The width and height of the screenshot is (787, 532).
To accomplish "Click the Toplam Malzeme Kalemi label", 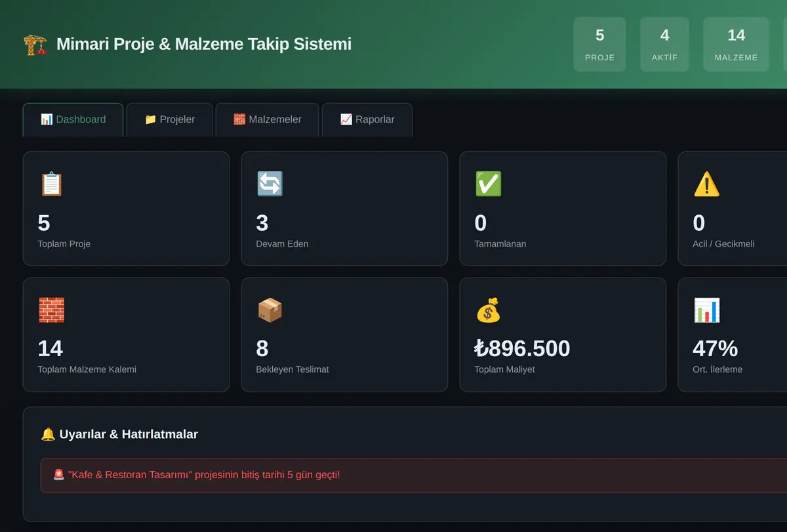I will point(87,369).
